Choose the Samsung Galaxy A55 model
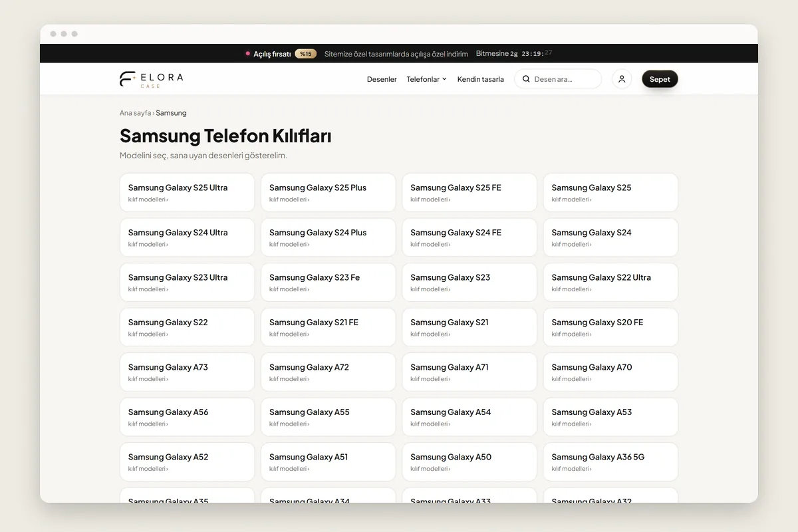798x532 pixels. click(x=329, y=417)
